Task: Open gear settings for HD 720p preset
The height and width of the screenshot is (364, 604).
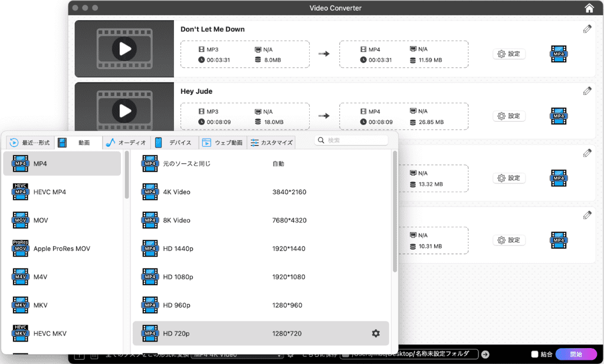Action: (x=376, y=333)
